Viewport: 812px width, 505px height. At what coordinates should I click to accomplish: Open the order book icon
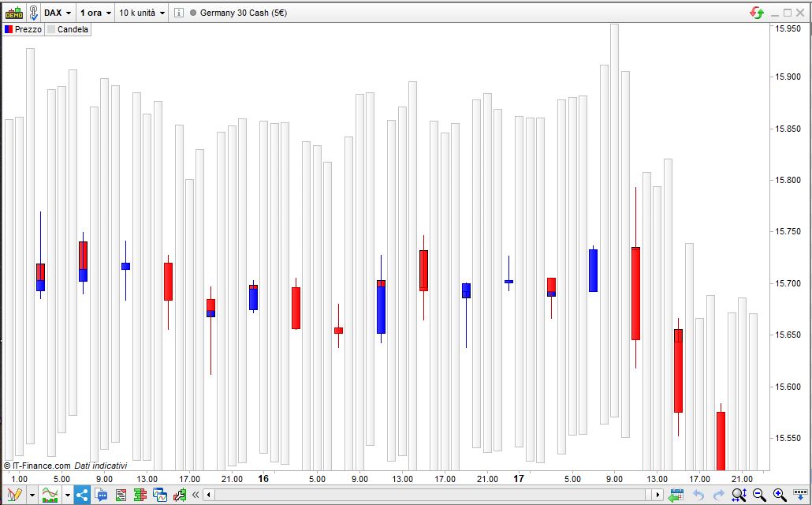point(140,495)
